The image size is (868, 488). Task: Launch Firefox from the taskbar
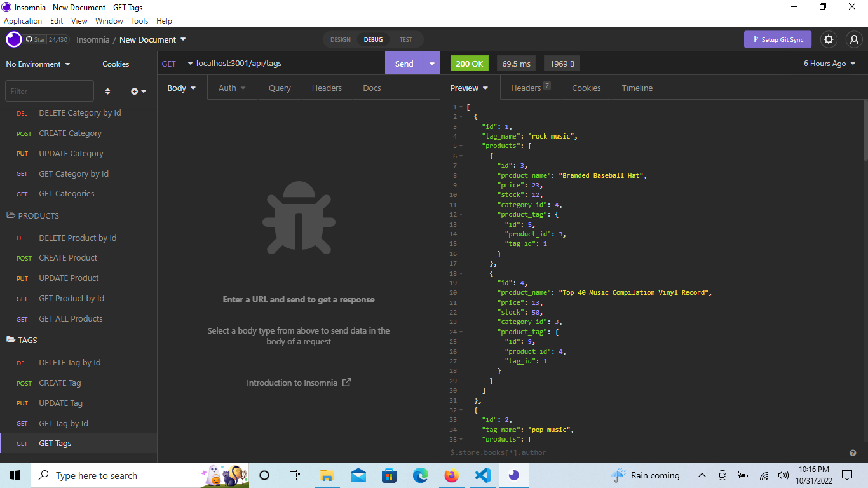tap(452, 475)
